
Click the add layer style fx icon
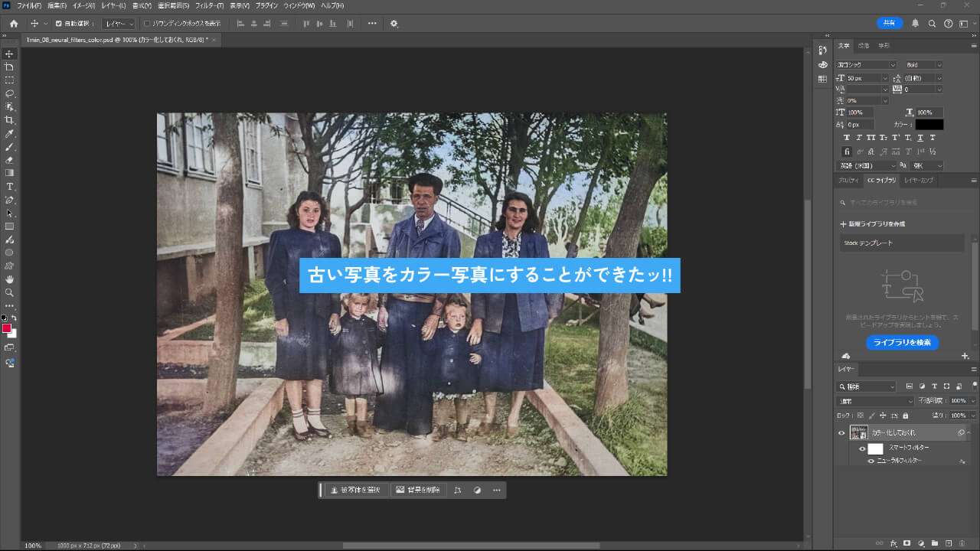[x=893, y=543]
